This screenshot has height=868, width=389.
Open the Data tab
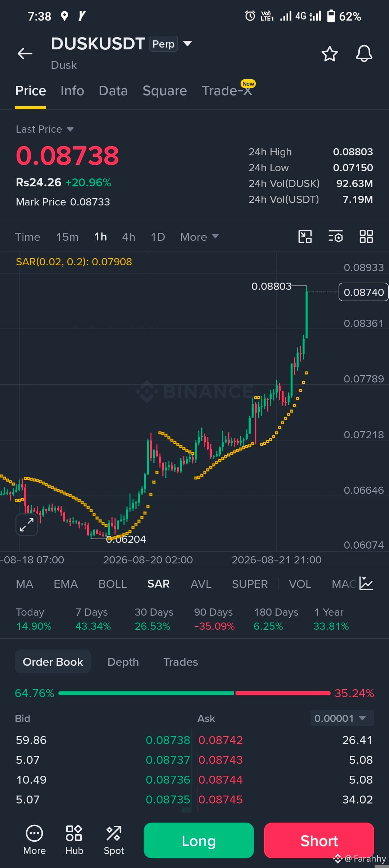(113, 91)
